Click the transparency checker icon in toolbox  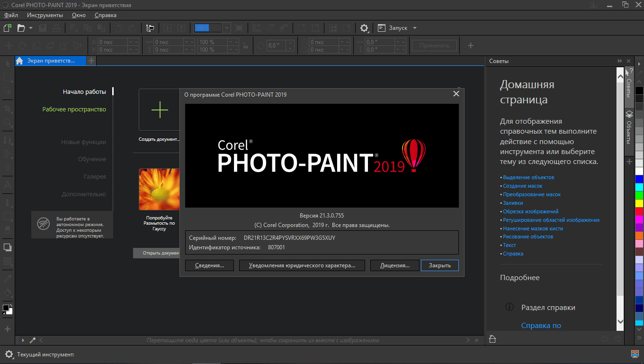click(7, 261)
